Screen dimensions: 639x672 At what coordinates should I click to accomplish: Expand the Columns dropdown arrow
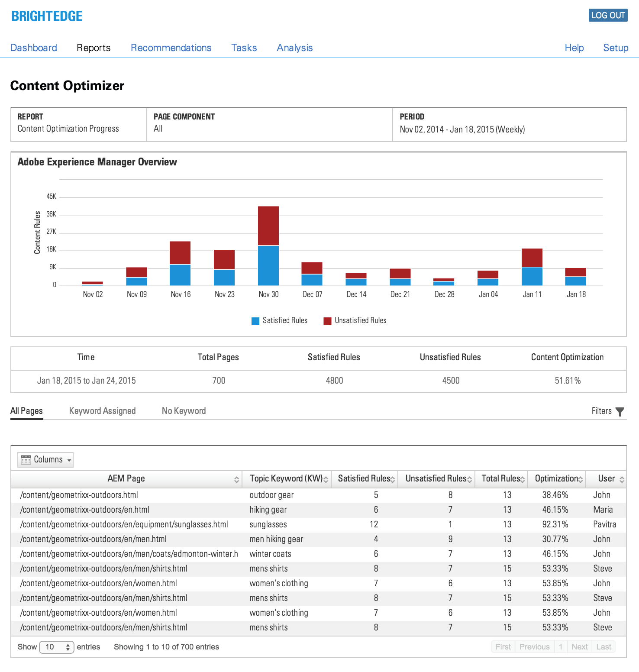[69, 460]
